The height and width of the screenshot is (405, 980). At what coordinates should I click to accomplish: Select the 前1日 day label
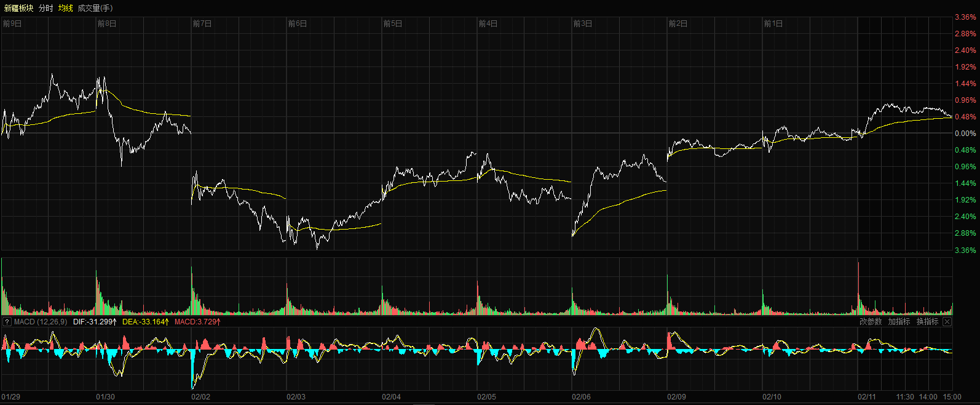tap(773, 24)
